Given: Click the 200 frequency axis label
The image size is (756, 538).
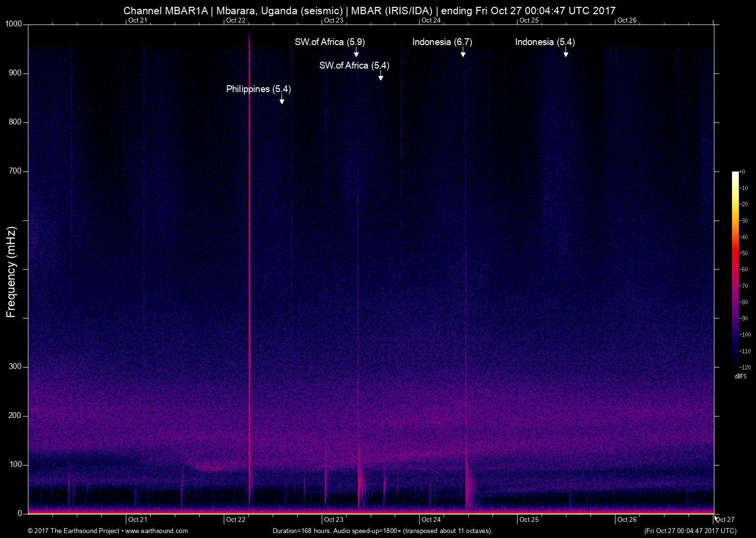Looking at the screenshot, I should pyautogui.click(x=16, y=416).
